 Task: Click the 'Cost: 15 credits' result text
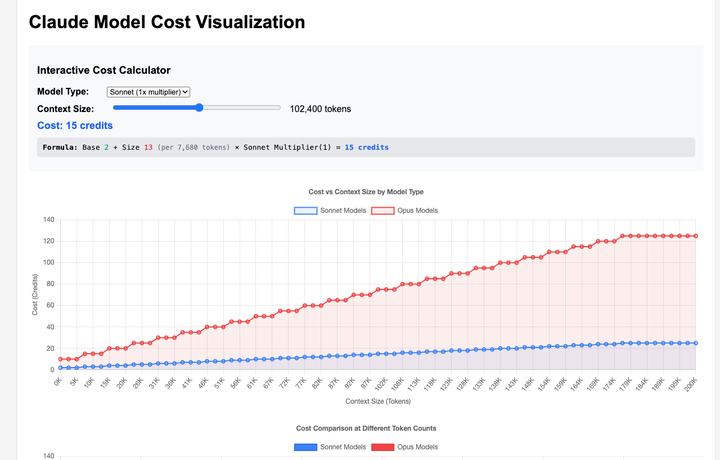[75, 125]
